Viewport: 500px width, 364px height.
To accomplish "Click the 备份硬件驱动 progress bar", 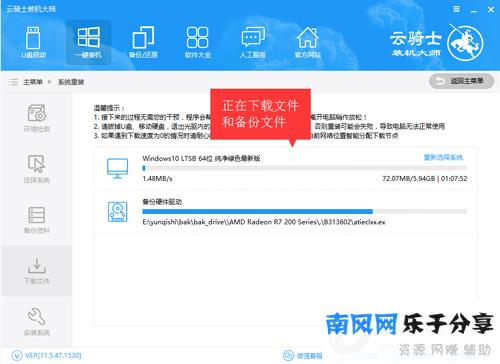I will 304,211.
